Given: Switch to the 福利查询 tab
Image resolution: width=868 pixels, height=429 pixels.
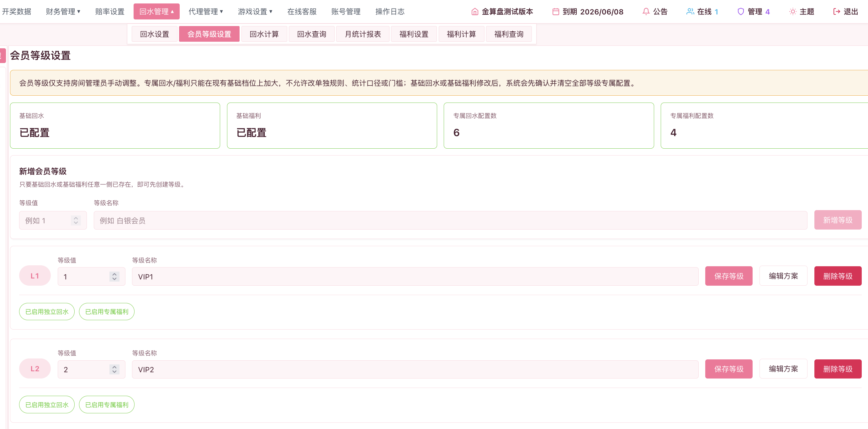Looking at the screenshot, I should pos(509,34).
